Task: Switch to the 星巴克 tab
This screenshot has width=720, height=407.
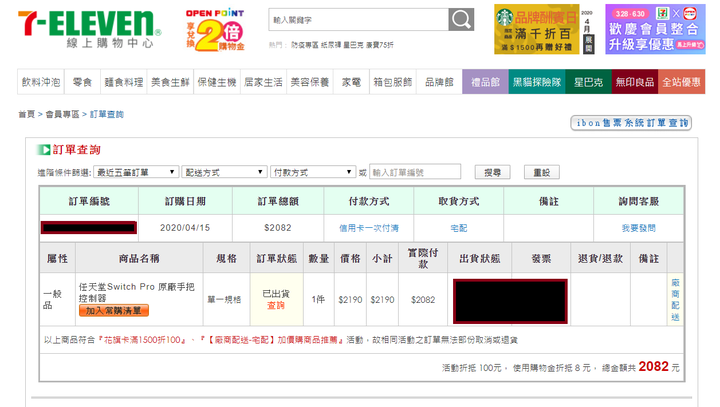Action: (x=588, y=82)
